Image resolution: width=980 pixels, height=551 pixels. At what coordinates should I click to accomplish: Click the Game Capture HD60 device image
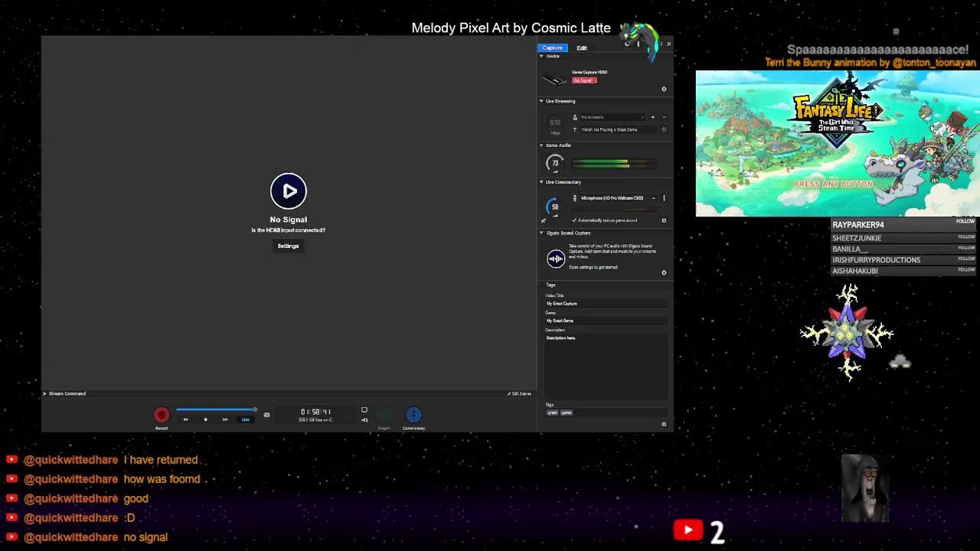point(554,78)
